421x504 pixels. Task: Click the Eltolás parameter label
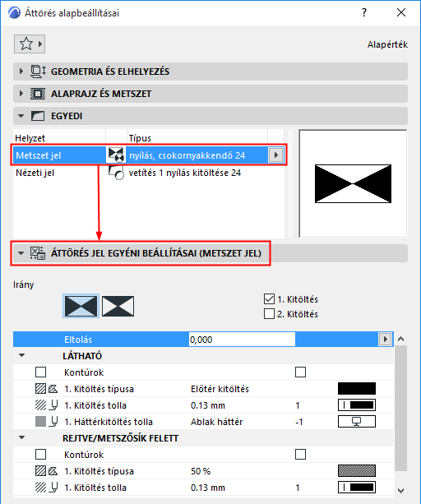[x=78, y=340]
